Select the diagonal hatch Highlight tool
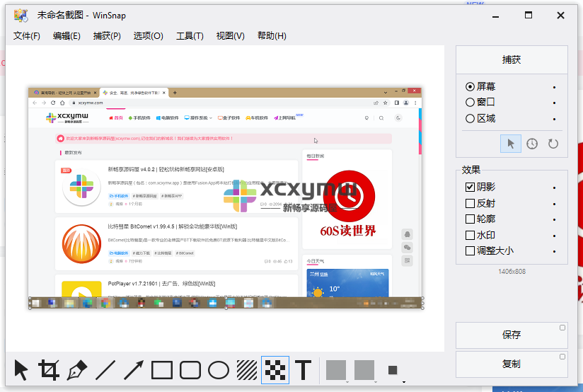 [247, 370]
